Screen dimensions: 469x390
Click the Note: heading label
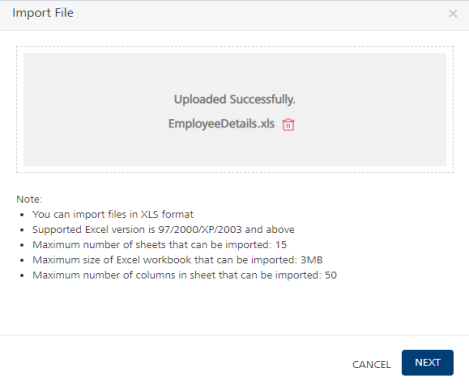coord(29,199)
